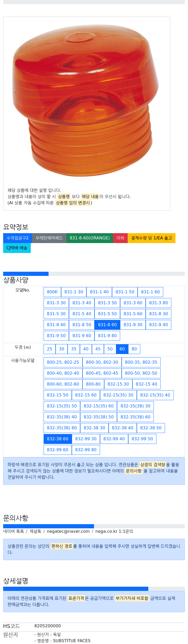Click the green 831-8-60(ORANGE) badge
Screen dimensions: 188x644
pyautogui.click(x=90, y=238)
